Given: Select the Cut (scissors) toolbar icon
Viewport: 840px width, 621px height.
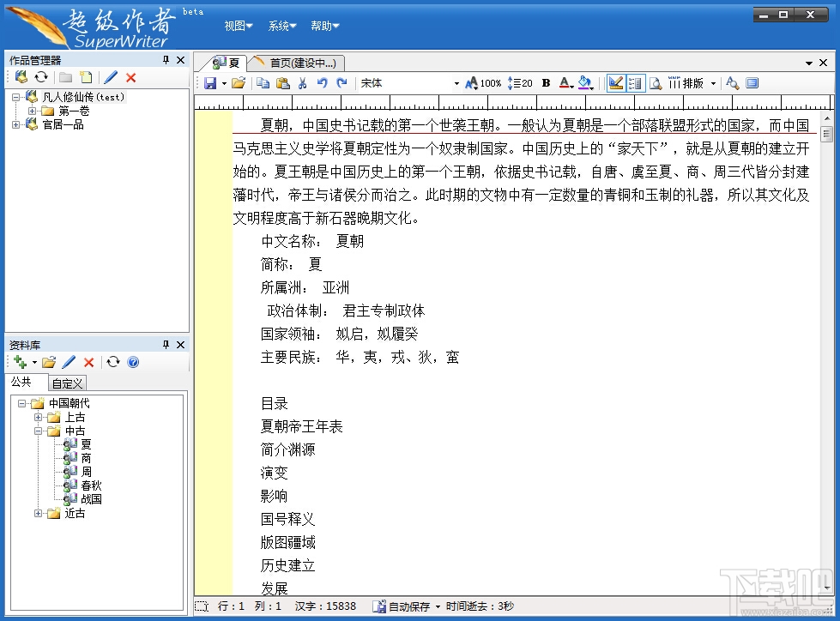Looking at the screenshot, I should tap(303, 82).
